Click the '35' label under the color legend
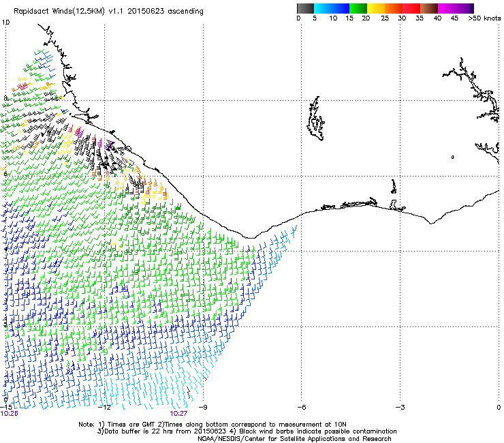504x443 pixels. coord(420,18)
